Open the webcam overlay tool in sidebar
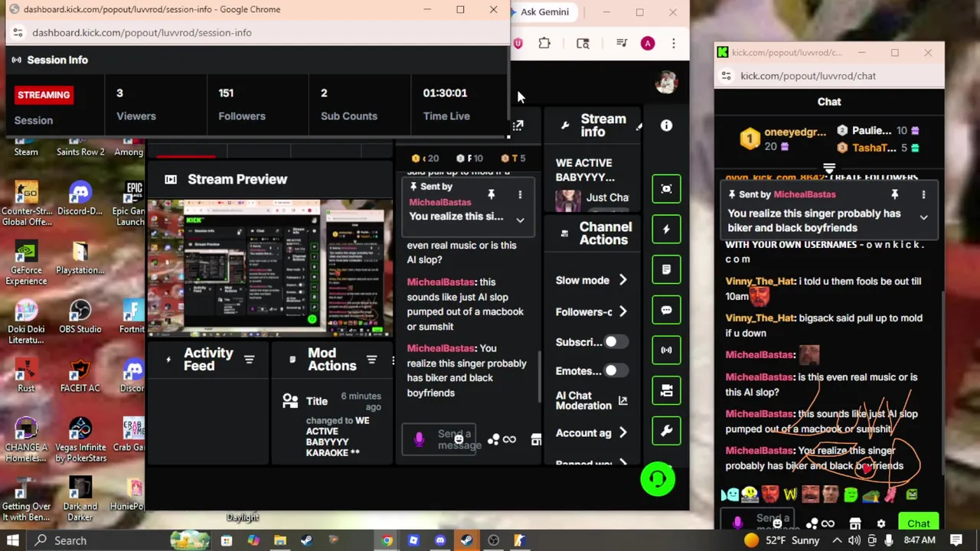The height and width of the screenshot is (551, 980). click(666, 189)
